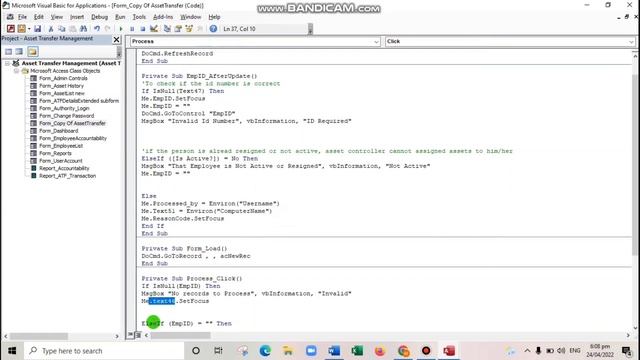Open the File menu
Image resolution: width=640 pixels, height=360 pixels.
tap(22, 17)
